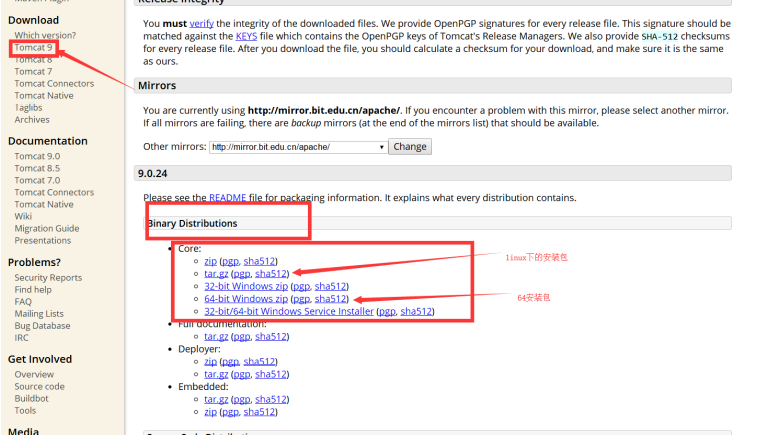Open Security Reports link
Screen dimensions: 777x444
coord(48,278)
